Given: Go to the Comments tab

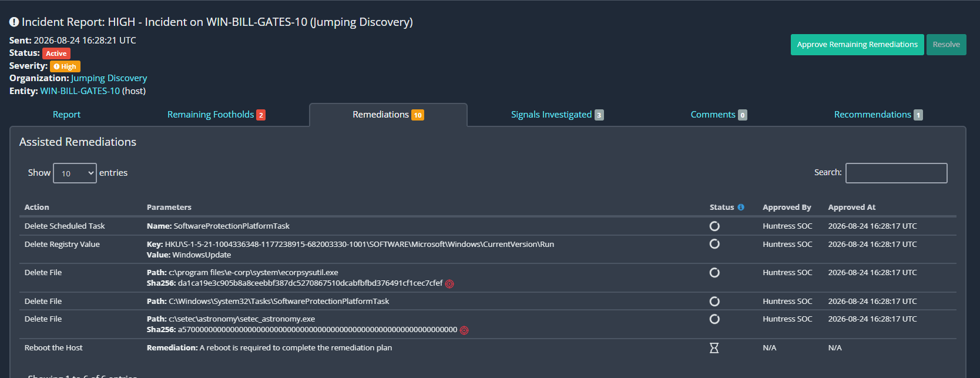Looking at the screenshot, I should tap(719, 115).
